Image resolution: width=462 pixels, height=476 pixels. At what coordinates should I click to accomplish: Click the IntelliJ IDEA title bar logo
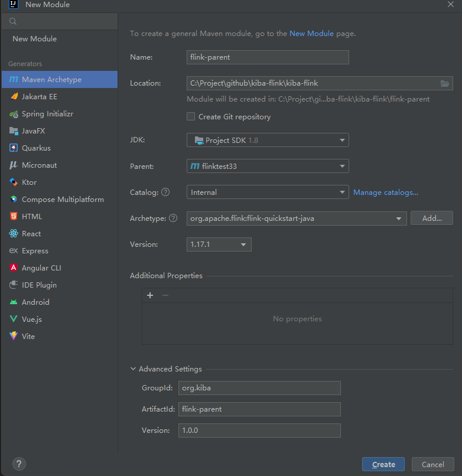[14, 4]
